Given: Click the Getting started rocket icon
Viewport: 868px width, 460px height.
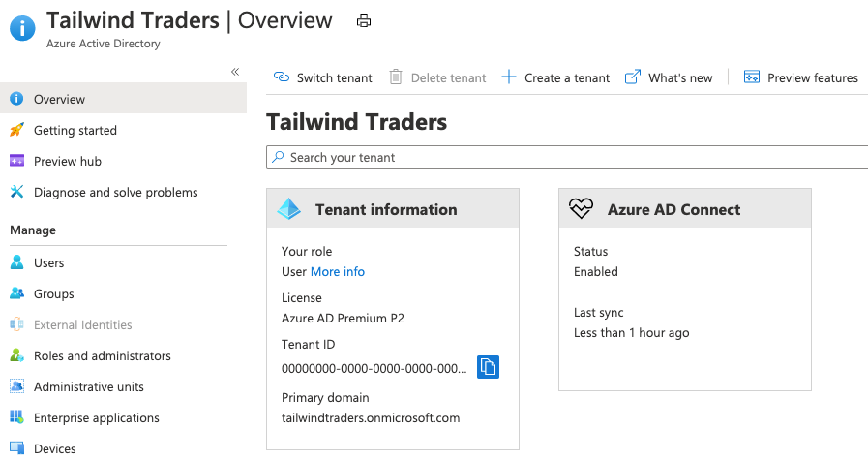Looking at the screenshot, I should point(16,130).
